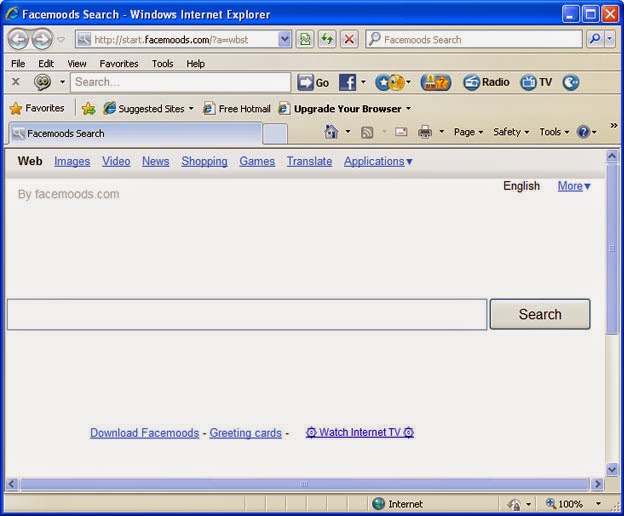
Task: Click the address bar URL field
Action: (177, 39)
